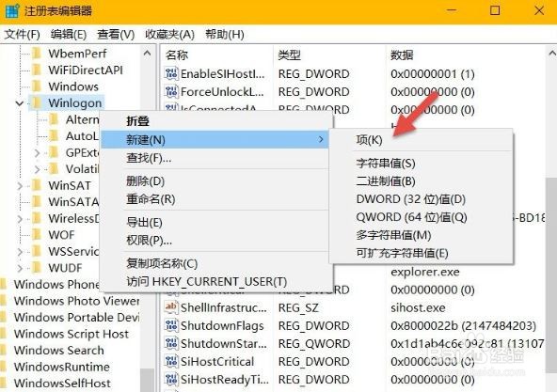Viewport: 557px width, 392px height.
Task: Click the values pane scroll-up arrow
Action: 551,54
